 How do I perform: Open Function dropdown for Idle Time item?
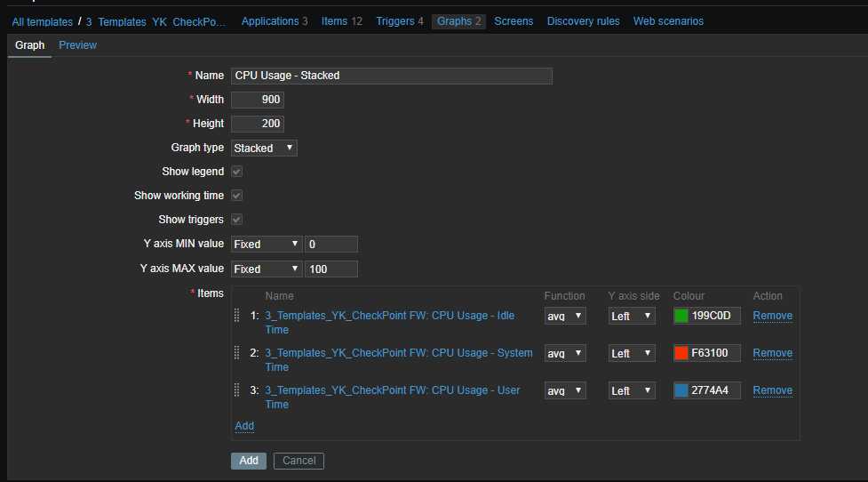[x=565, y=316]
